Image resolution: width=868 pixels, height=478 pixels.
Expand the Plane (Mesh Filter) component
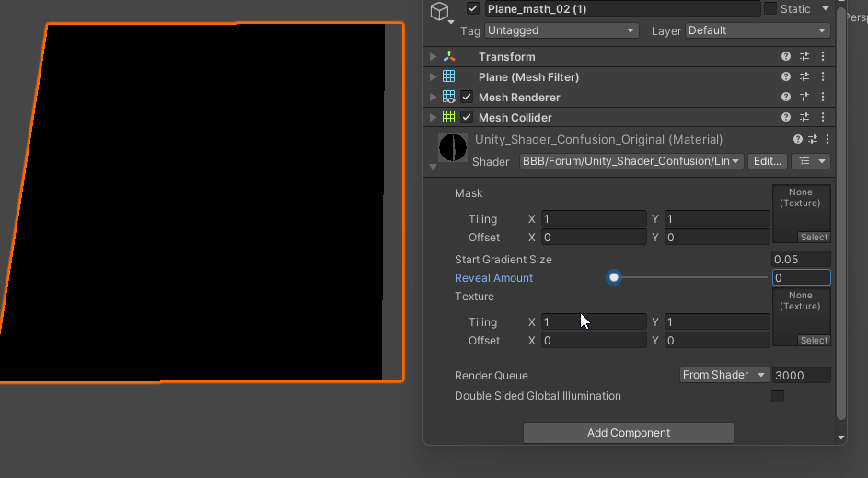pyautogui.click(x=434, y=77)
